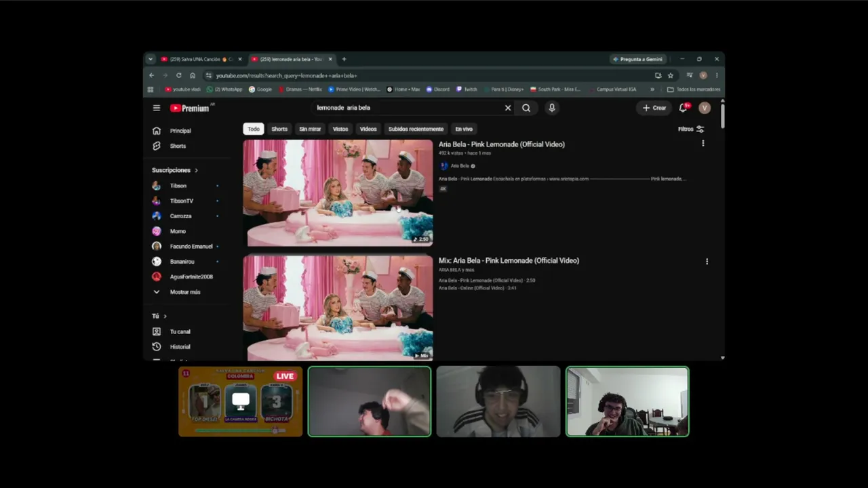Show more bookmarks with the overflow chevron
The height and width of the screenshot is (488, 868).
652,89
